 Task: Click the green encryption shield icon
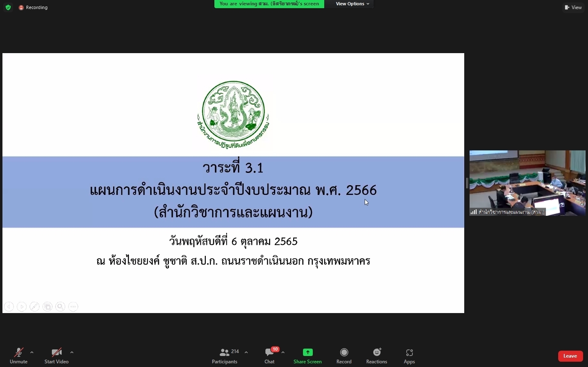8,7
